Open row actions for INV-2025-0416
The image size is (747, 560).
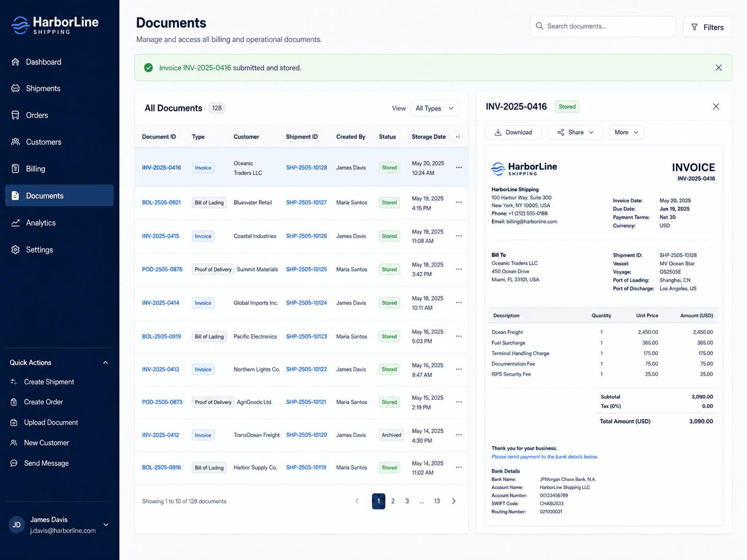point(459,168)
